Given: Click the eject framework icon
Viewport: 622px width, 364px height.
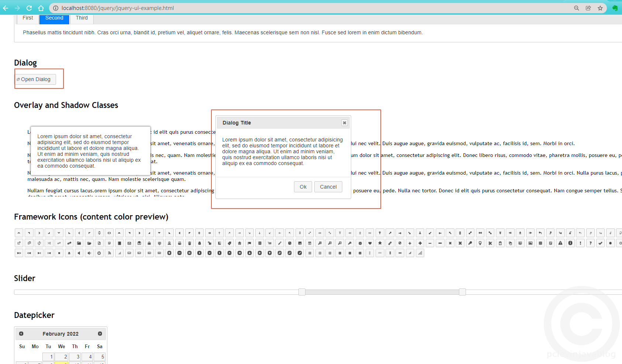Looking at the screenshot, I should pos(69,253).
